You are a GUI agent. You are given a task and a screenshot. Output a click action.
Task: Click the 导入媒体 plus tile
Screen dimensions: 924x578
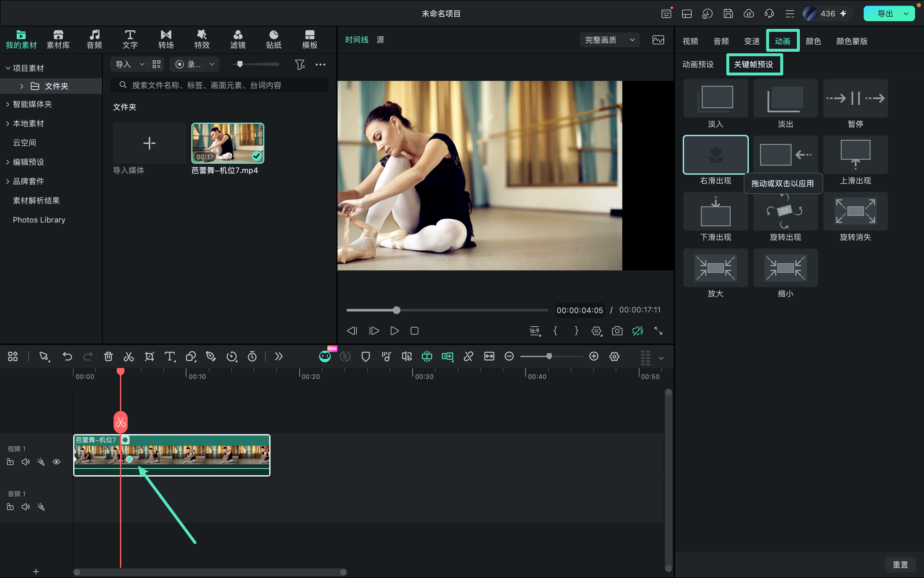pyautogui.click(x=149, y=143)
